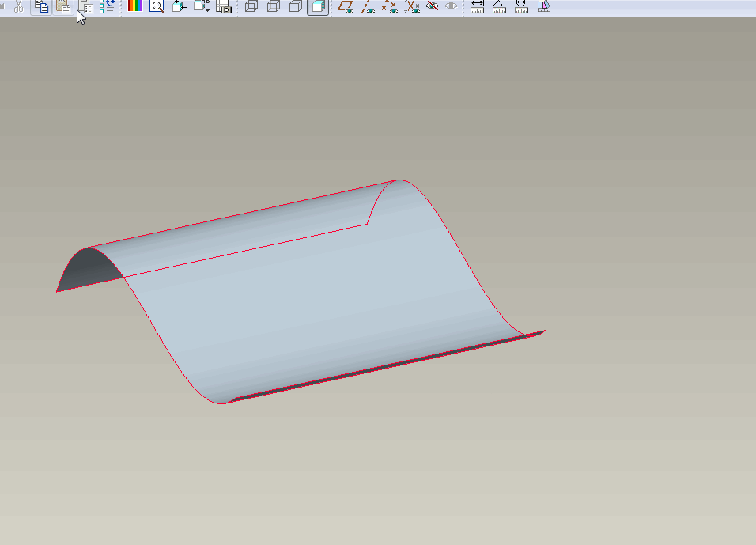This screenshot has width=756, height=545.
Task: Switch to wireframe display style
Action: click(251, 6)
